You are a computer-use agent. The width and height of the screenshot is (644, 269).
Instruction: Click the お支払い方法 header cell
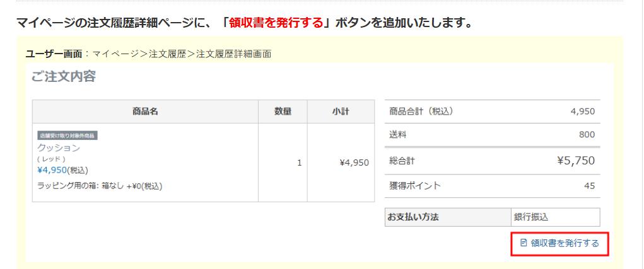(x=448, y=217)
